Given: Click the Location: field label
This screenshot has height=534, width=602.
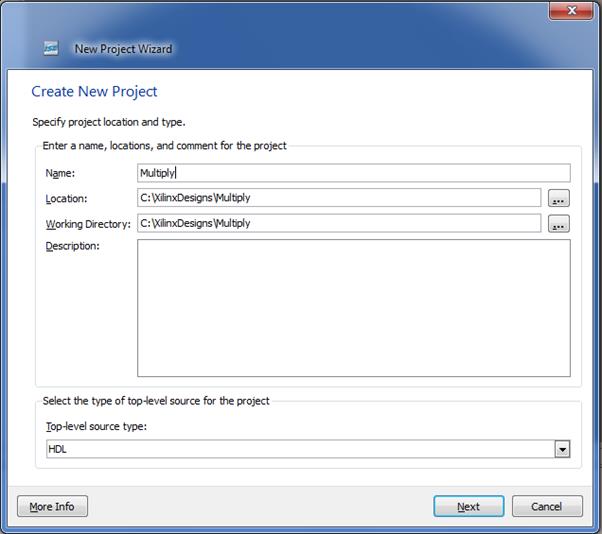Looking at the screenshot, I should point(66,198).
